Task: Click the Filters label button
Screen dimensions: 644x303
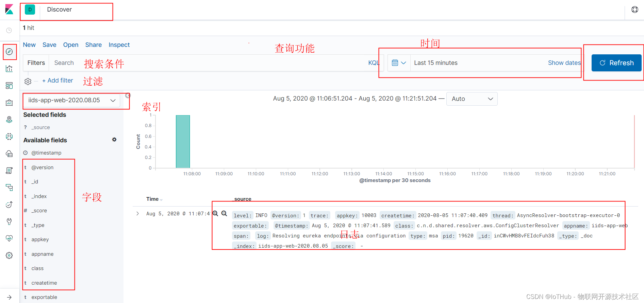Action: tap(36, 63)
